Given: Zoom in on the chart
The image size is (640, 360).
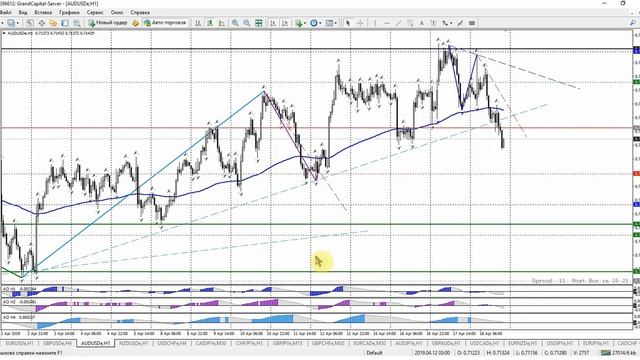Looking at the screenshot, I should [x=235, y=23].
